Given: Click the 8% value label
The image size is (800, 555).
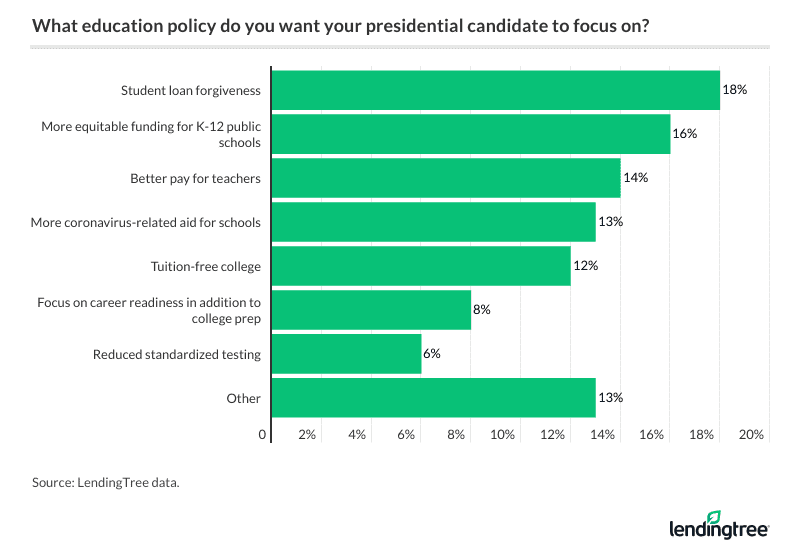Looking at the screenshot, I should [x=482, y=310].
